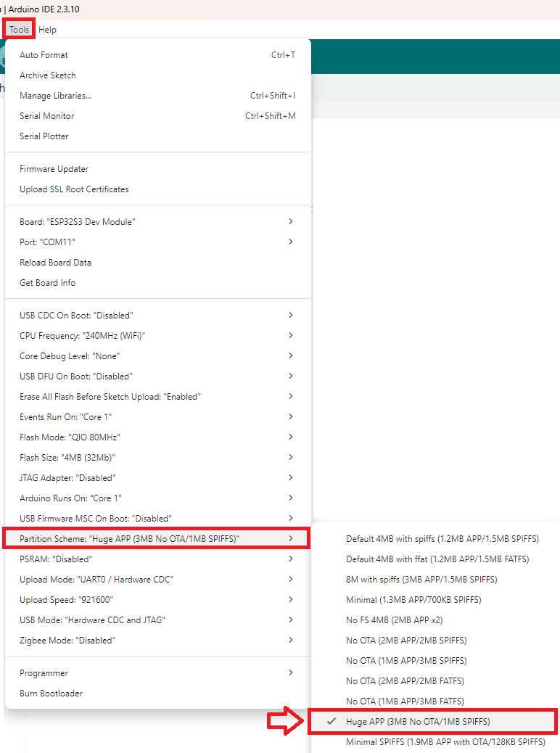This screenshot has width=560, height=753.
Task: Expand CPU Frequency 240MHz options
Action: [x=157, y=336]
